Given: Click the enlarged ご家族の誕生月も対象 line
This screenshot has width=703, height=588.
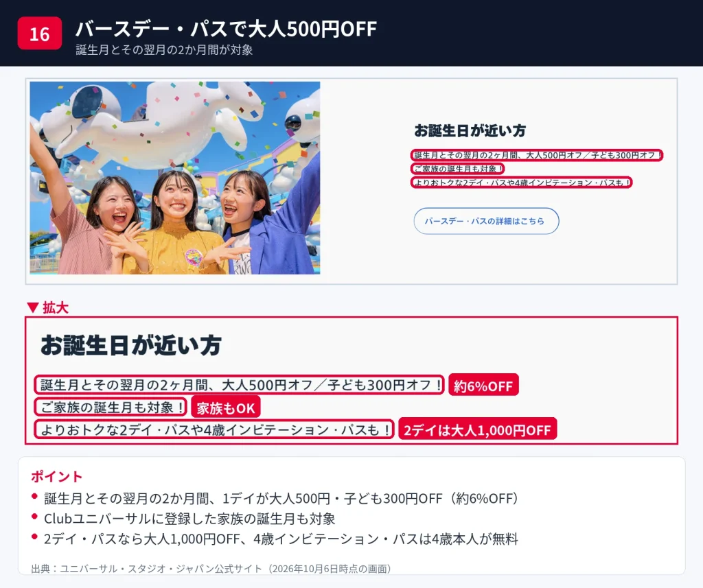Looking at the screenshot, I should point(111,408).
